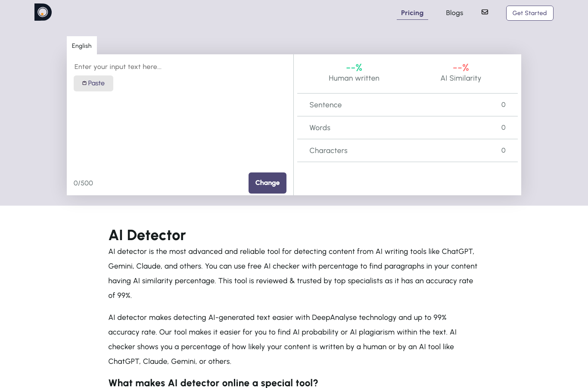The image size is (588, 388).
Task: Click the Human written percentage label
Action: point(354,78)
